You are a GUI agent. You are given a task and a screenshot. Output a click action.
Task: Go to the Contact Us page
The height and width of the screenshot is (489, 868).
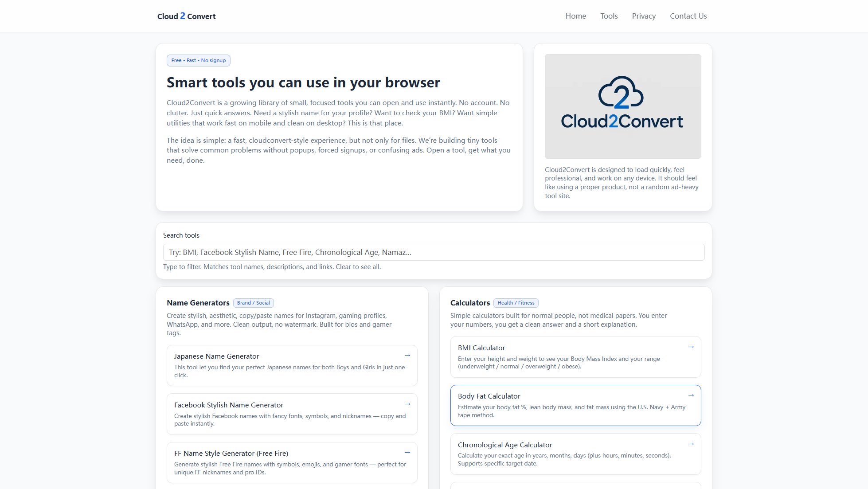point(688,16)
